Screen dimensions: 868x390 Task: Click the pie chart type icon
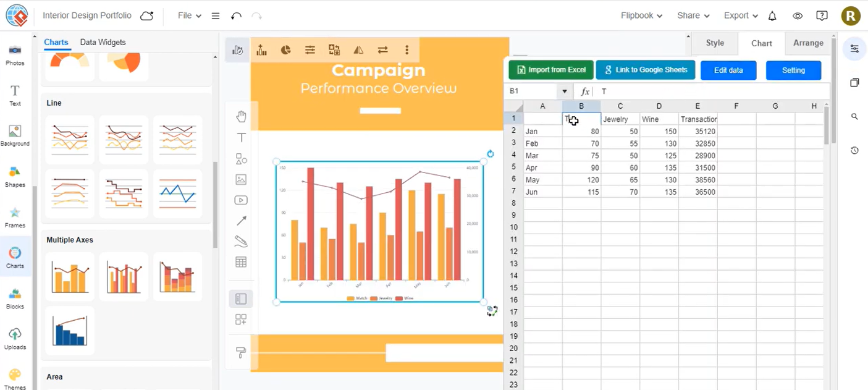point(285,50)
